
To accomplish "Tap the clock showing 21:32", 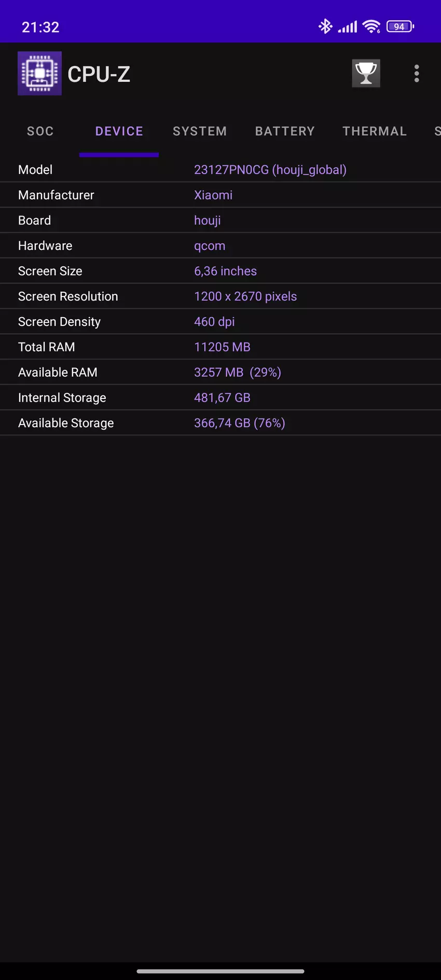I will coord(40,27).
